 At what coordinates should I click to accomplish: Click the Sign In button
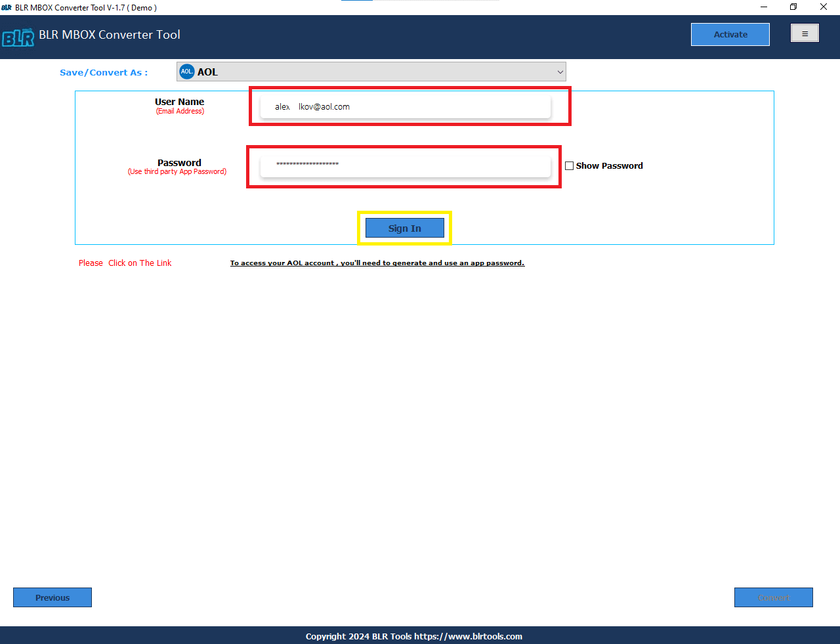(x=405, y=228)
